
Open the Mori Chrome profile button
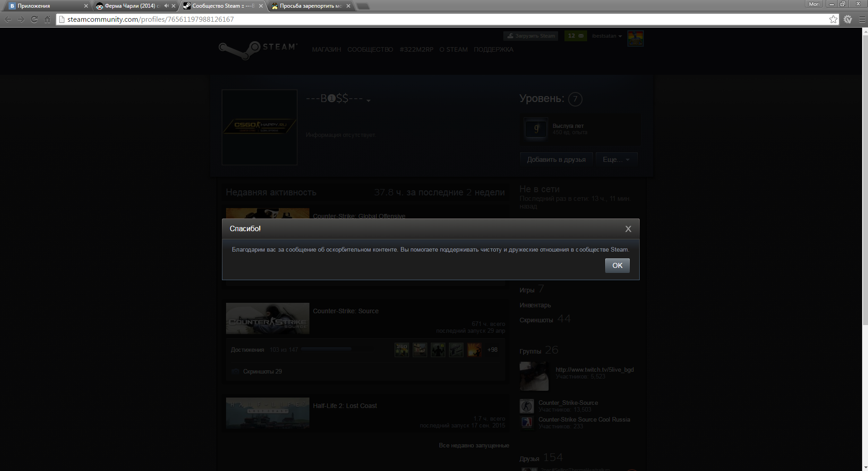pyautogui.click(x=814, y=4)
